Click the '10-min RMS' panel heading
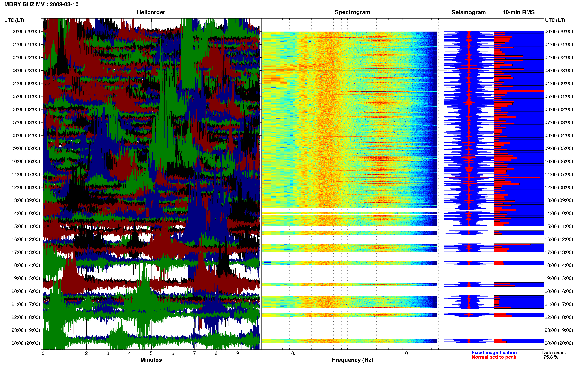Screen dimensions: 588x368 coord(518,12)
